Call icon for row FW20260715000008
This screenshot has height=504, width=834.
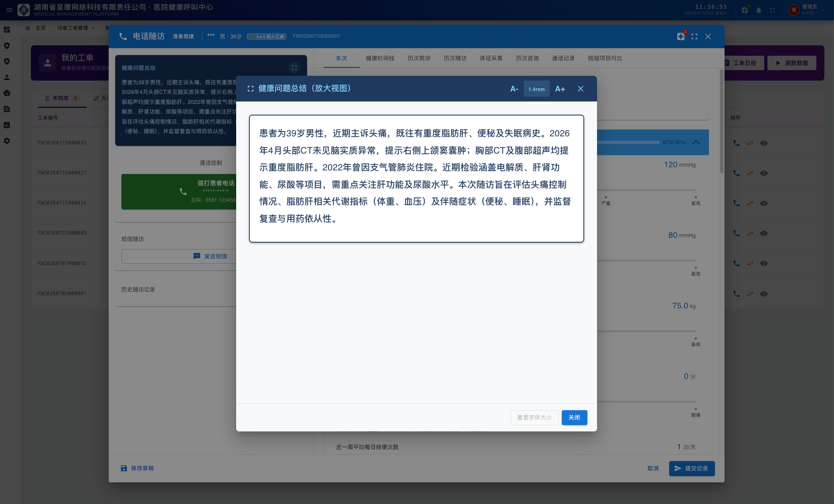[x=737, y=233]
